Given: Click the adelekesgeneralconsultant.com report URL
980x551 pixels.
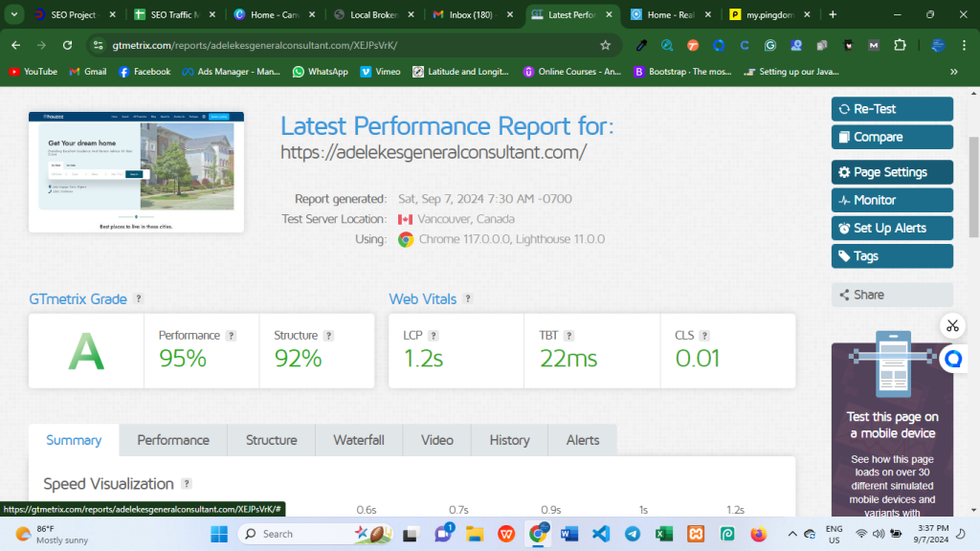Looking at the screenshot, I should 434,152.
